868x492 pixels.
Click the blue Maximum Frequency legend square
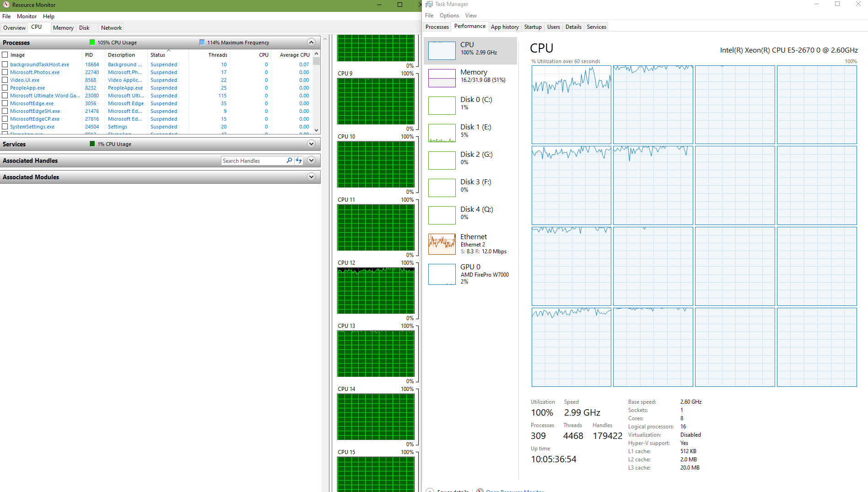pos(202,43)
